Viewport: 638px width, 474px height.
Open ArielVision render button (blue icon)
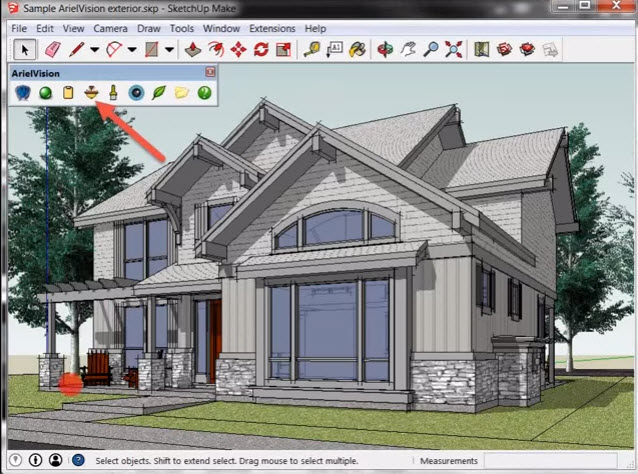tap(23, 93)
